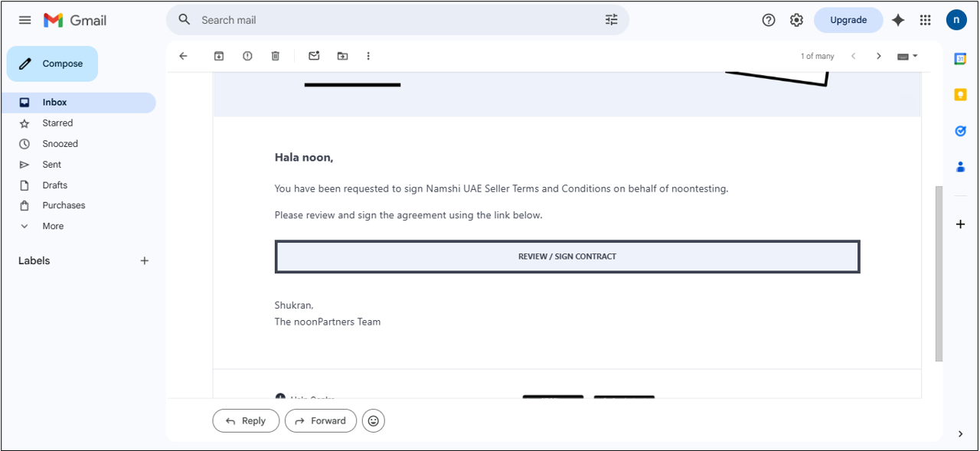Go back to inbox list arrow
Image resolution: width=980 pixels, height=451 pixels.
coord(183,56)
